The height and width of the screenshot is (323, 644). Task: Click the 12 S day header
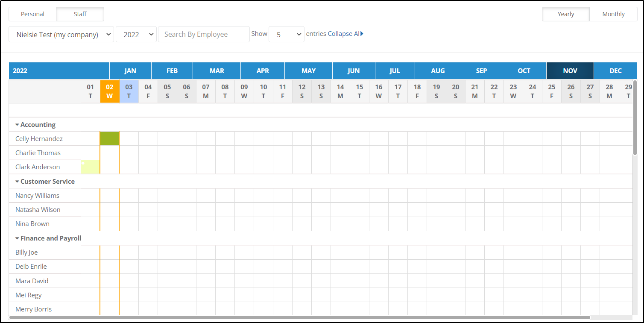click(x=302, y=91)
